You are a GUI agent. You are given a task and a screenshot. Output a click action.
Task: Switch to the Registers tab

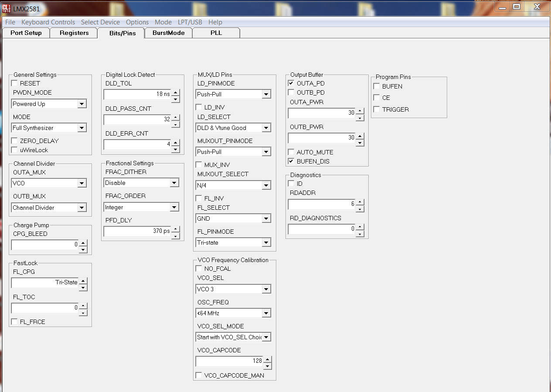pyautogui.click(x=74, y=33)
